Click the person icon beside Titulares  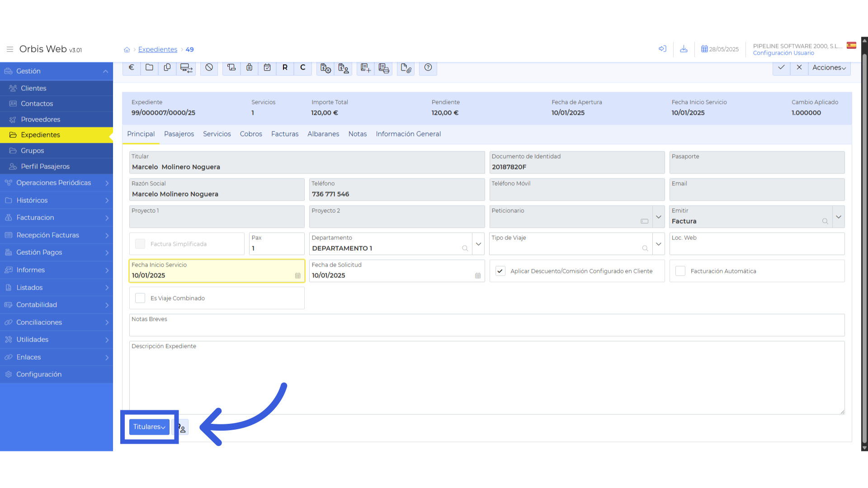pyautogui.click(x=182, y=427)
